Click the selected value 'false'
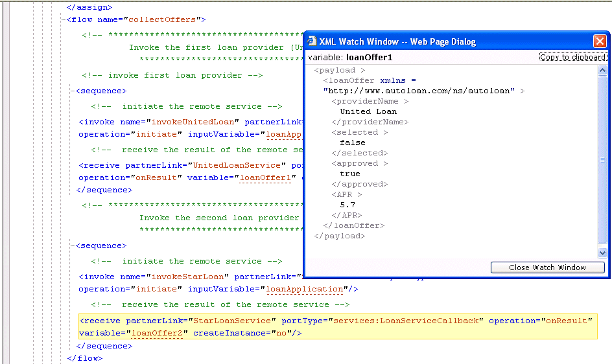 (353, 142)
